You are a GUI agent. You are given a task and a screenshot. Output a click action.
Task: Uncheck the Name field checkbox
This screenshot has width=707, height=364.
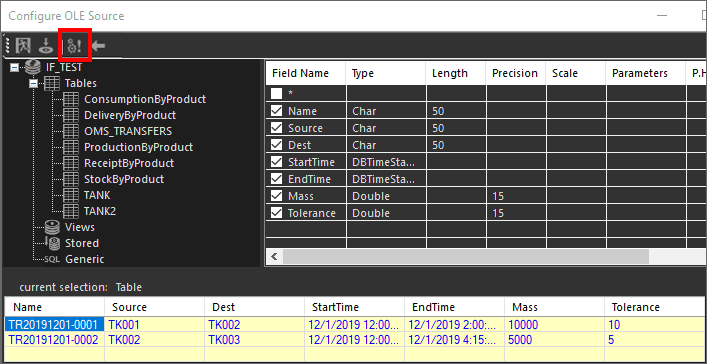pos(276,111)
